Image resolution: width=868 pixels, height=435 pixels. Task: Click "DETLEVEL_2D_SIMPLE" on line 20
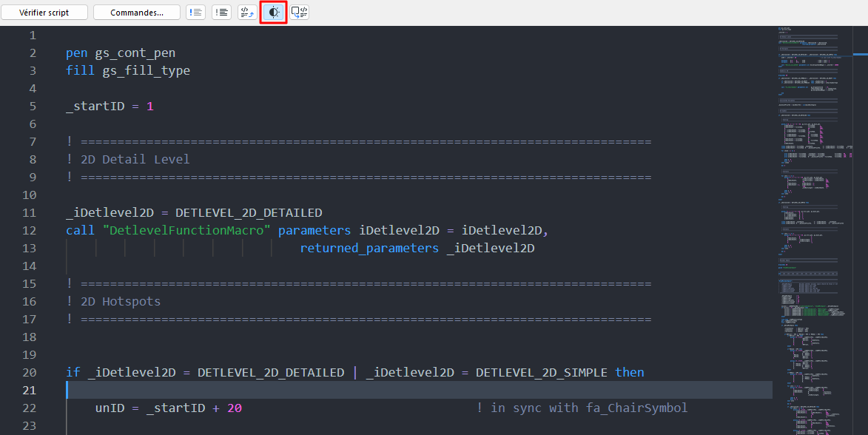pos(542,372)
